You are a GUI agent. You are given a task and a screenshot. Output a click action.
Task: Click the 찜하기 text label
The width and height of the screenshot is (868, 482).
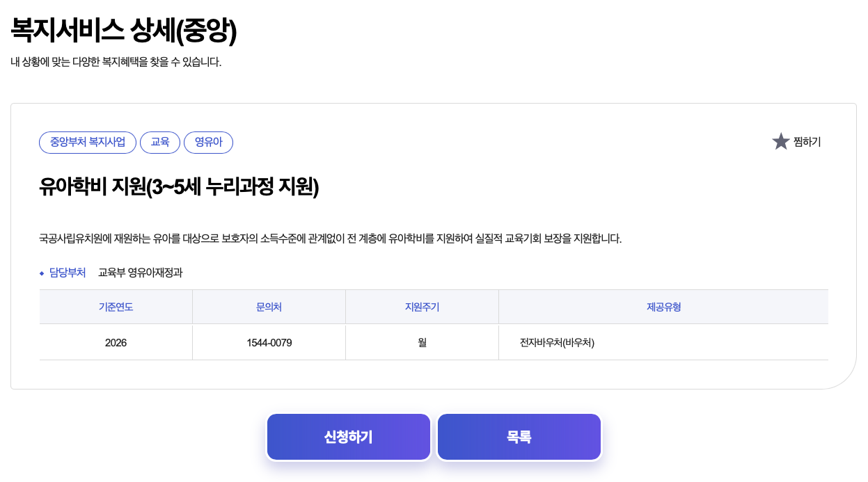[807, 142]
